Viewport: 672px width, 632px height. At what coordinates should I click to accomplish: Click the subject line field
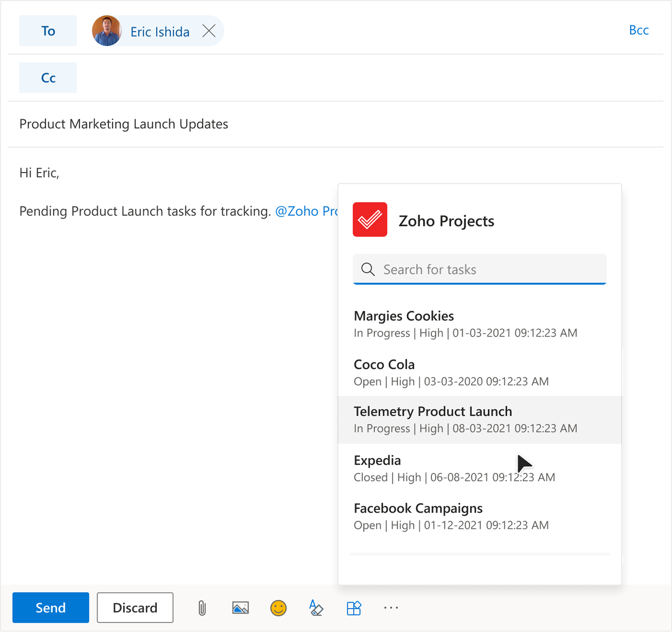click(325, 124)
